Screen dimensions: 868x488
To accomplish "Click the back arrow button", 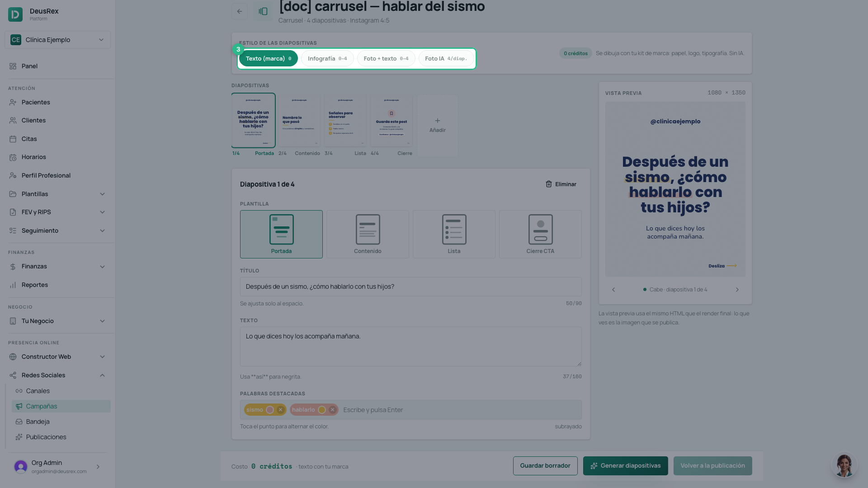I will coord(240,11).
